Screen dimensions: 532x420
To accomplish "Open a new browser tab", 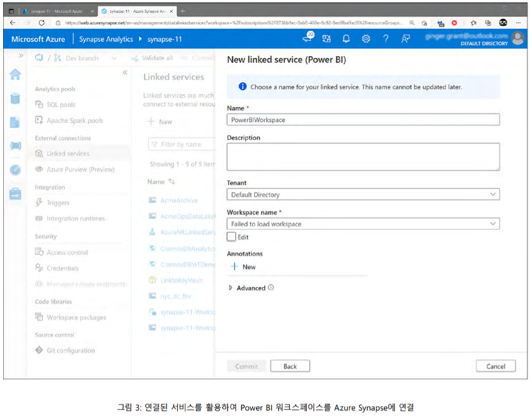I will 183,11.
